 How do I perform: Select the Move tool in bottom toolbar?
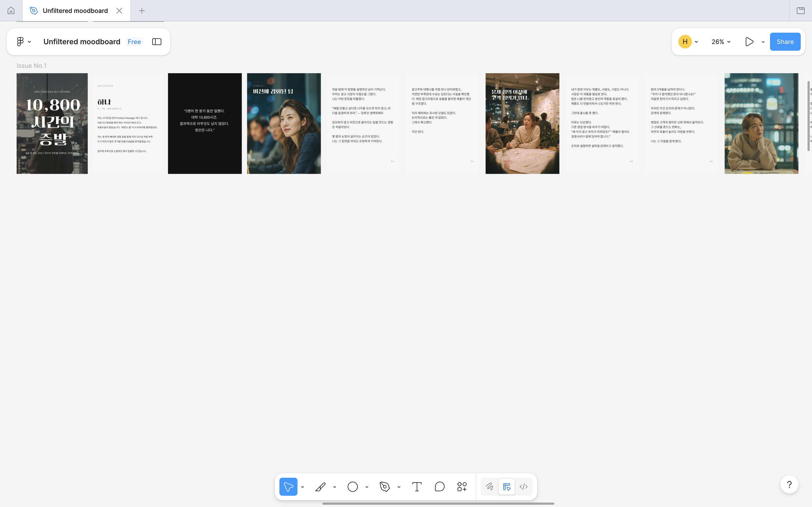(x=288, y=486)
